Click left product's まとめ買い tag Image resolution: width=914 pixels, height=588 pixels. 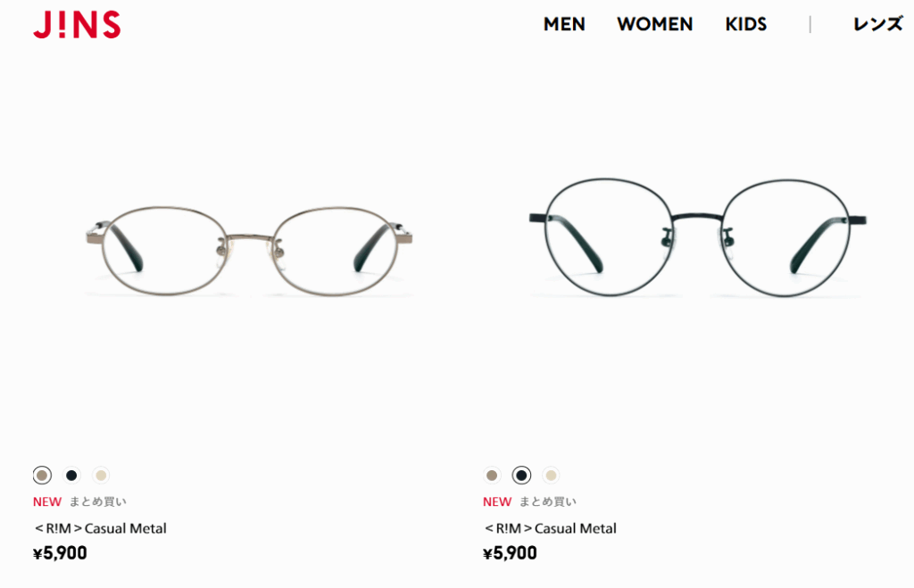[98, 501]
